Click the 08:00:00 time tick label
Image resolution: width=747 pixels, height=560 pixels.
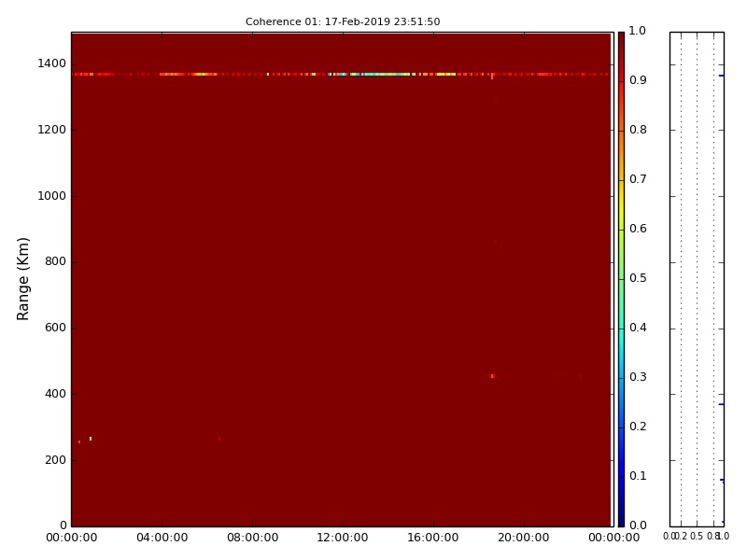tap(252, 538)
